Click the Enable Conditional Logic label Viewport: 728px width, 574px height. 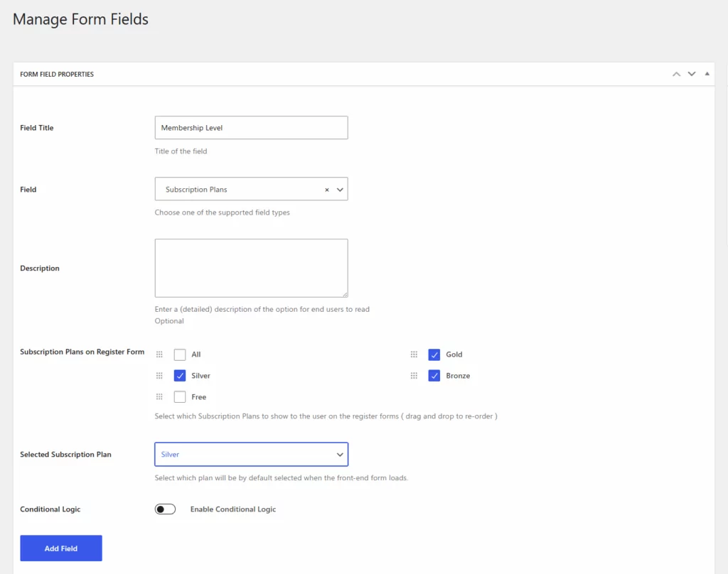pos(233,509)
